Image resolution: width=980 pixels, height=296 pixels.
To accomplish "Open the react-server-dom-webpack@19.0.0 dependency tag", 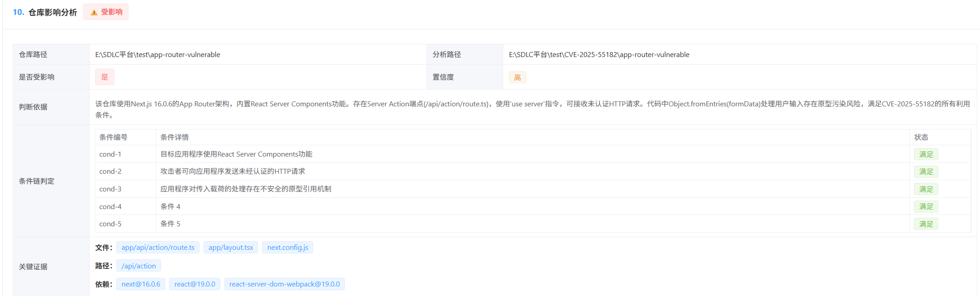I will pyautogui.click(x=284, y=284).
